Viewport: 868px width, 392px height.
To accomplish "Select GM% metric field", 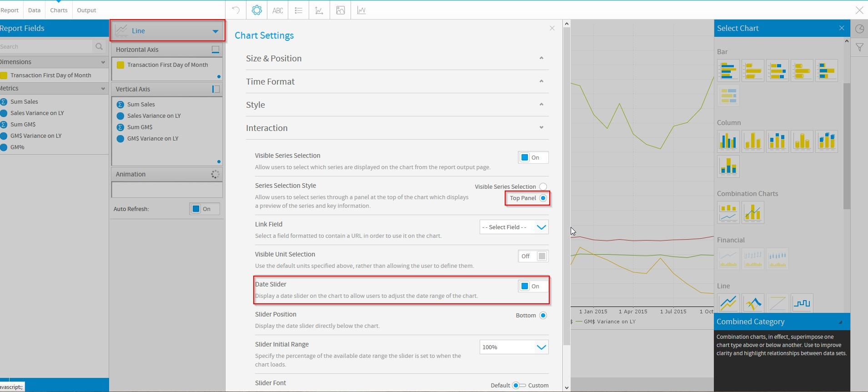I will (17, 147).
